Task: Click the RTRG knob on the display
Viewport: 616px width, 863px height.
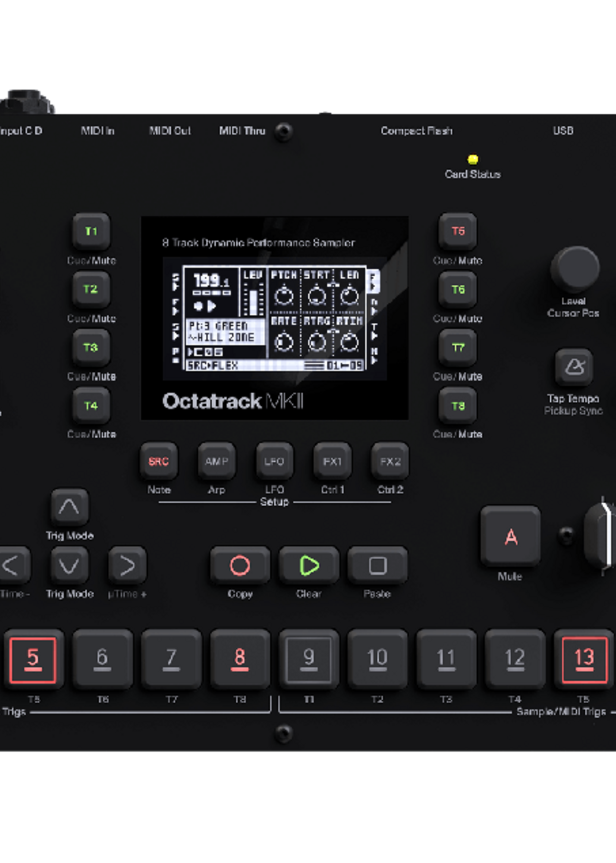Action: (x=317, y=342)
